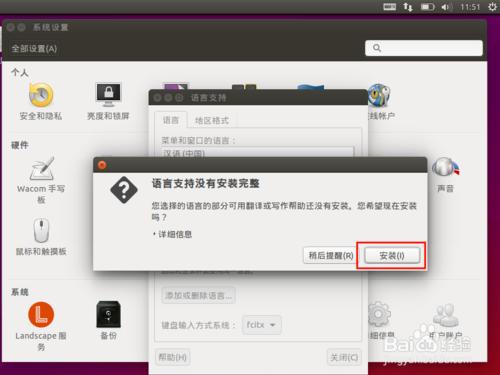Open the session power menu icon
The height and width of the screenshot is (375, 500).
click(x=492, y=7)
